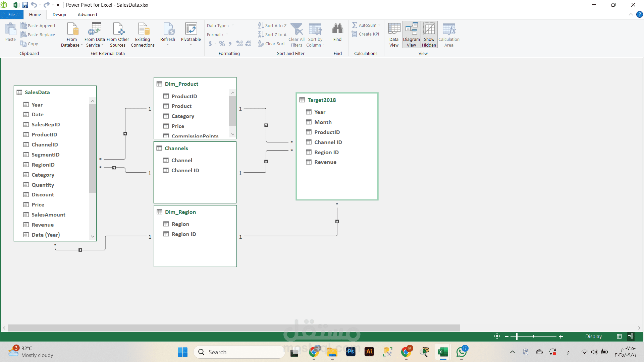Select the Revenue field in Target2018

(325, 162)
